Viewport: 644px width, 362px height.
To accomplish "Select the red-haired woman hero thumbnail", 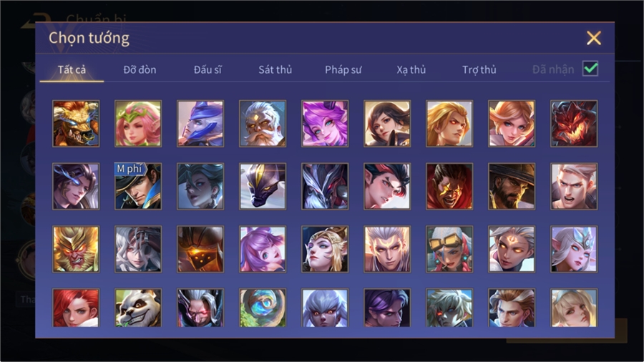I will pyautogui.click(x=76, y=308).
